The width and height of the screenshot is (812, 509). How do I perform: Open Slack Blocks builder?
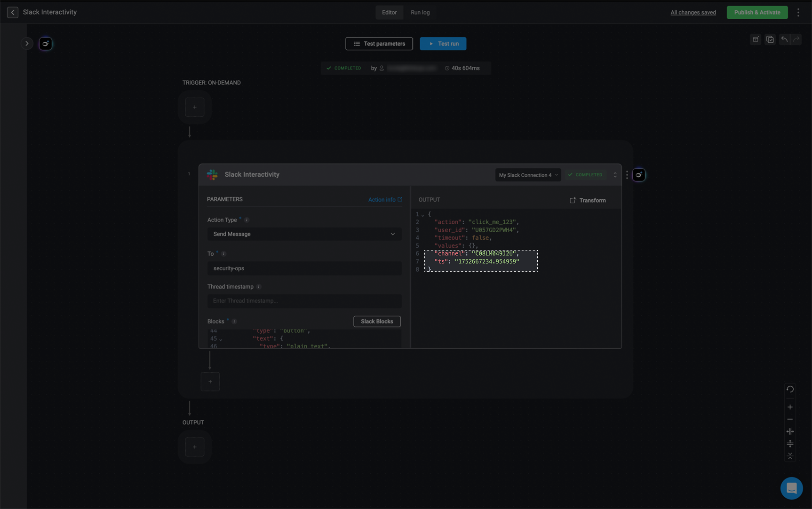pyautogui.click(x=377, y=321)
